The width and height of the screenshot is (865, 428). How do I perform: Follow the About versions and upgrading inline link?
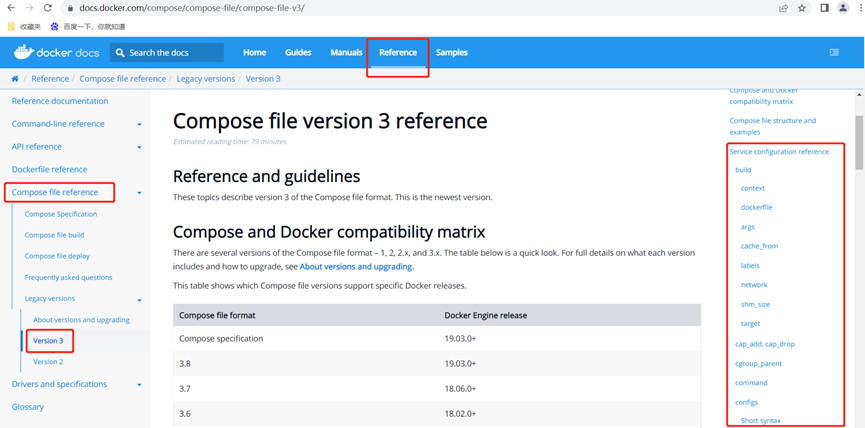click(356, 267)
